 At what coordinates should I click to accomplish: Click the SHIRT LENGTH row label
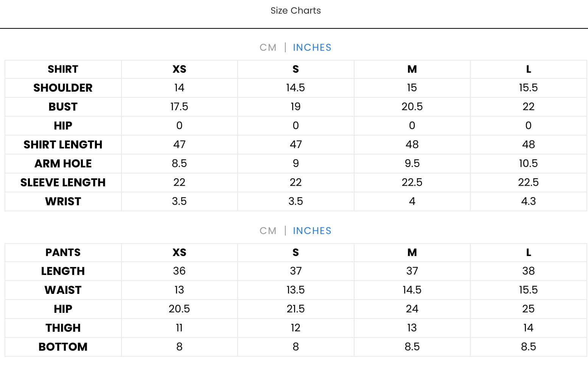[63, 145]
